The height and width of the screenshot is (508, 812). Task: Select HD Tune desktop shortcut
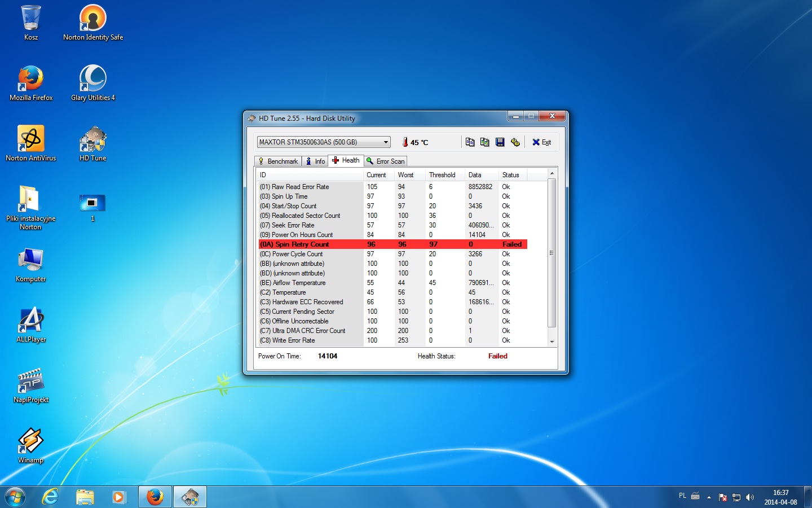[93, 144]
